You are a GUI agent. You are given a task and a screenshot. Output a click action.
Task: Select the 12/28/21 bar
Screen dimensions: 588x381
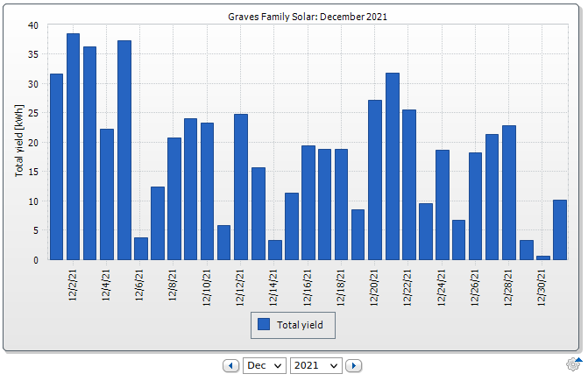(509, 192)
